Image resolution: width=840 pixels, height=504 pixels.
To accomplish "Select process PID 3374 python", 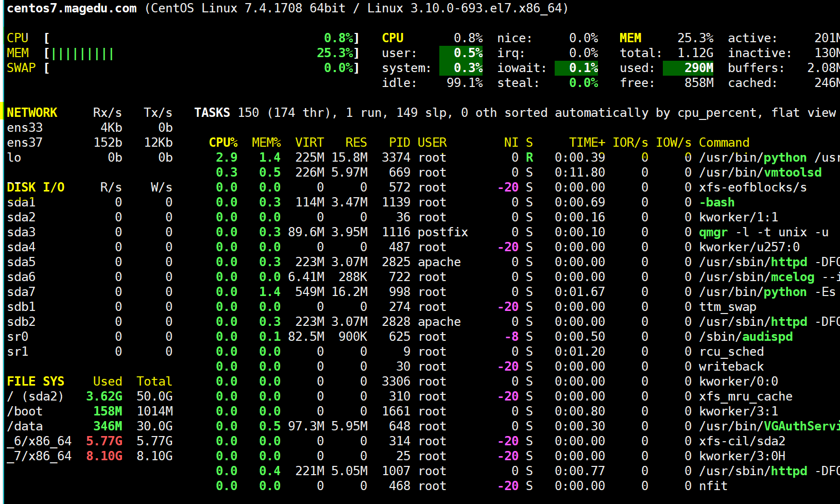I will [x=524, y=158].
